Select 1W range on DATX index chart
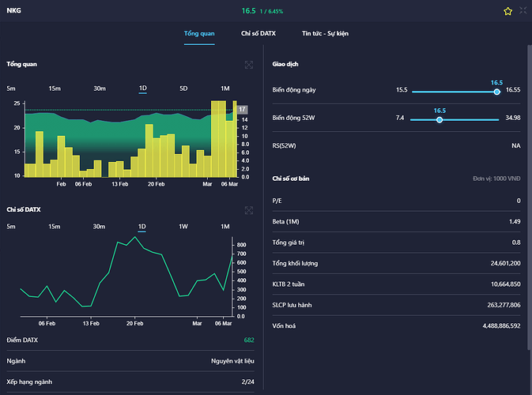532x395 pixels. 183,227
